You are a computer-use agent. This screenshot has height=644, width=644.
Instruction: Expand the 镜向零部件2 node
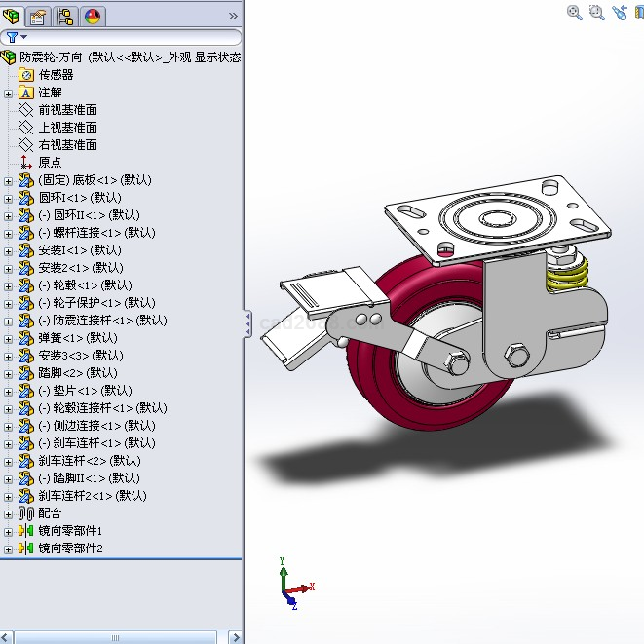click(x=9, y=549)
